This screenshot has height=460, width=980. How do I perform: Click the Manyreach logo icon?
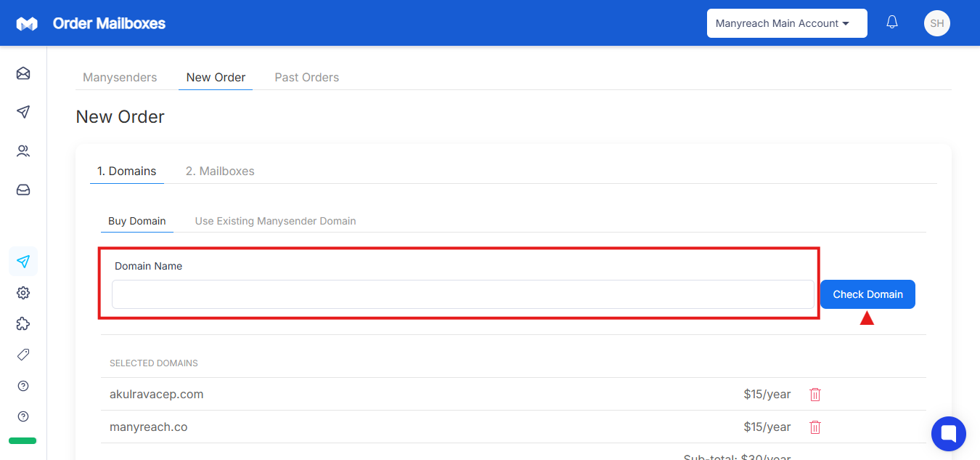click(x=27, y=24)
